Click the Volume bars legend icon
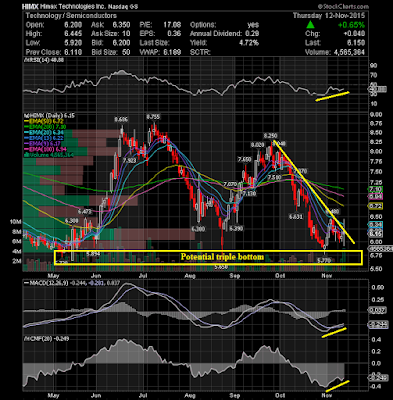 (x=25, y=155)
